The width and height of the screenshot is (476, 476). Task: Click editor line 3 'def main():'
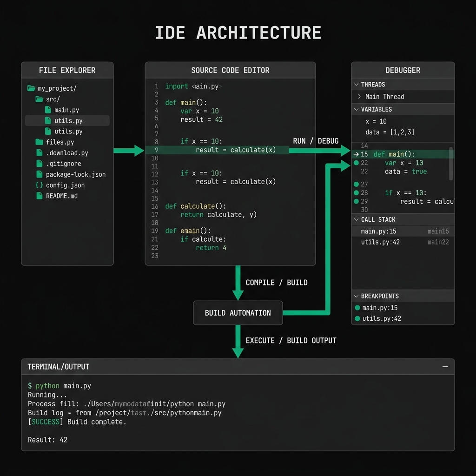(x=186, y=103)
